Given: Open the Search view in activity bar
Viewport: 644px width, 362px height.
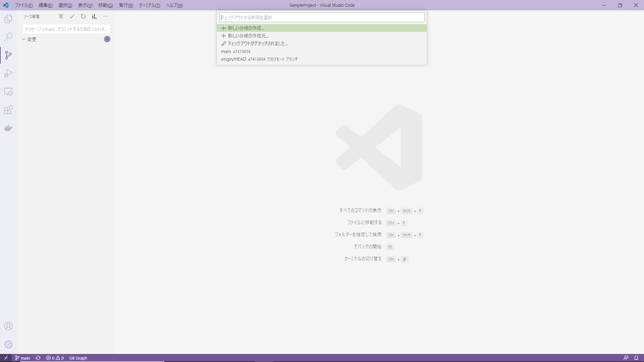Looking at the screenshot, I should pyautogui.click(x=8, y=37).
